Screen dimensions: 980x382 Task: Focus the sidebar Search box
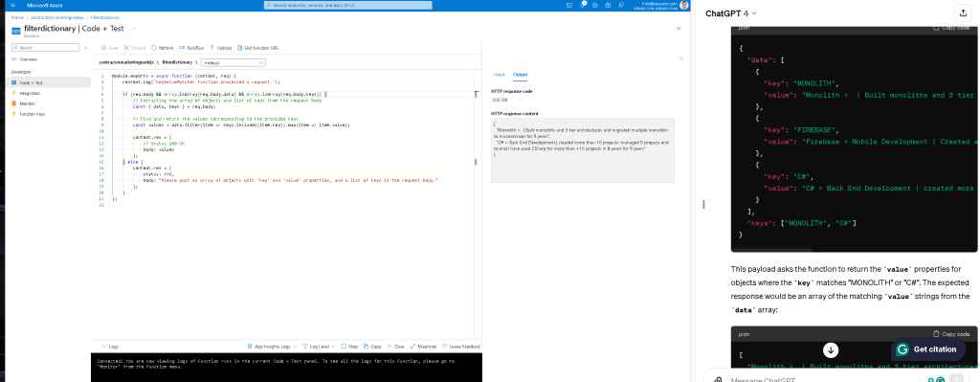46,48
